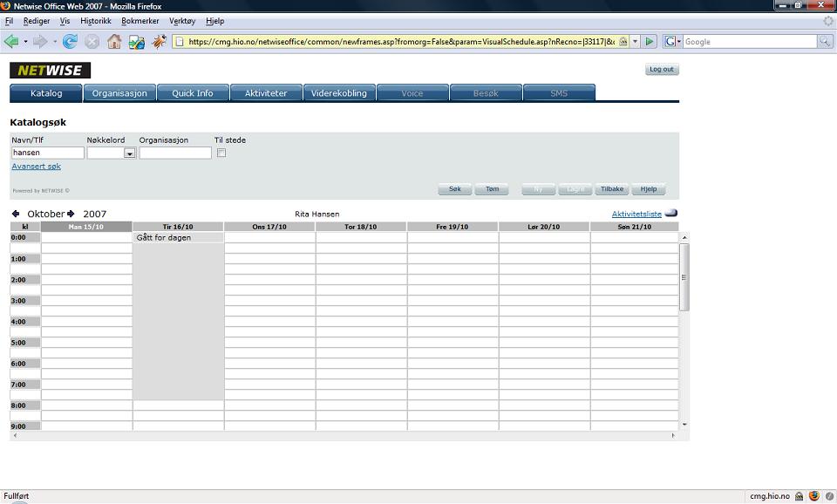The width and height of the screenshot is (837, 504).
Task: Open the Forward button history dropdown arrow
Action: 54,42
